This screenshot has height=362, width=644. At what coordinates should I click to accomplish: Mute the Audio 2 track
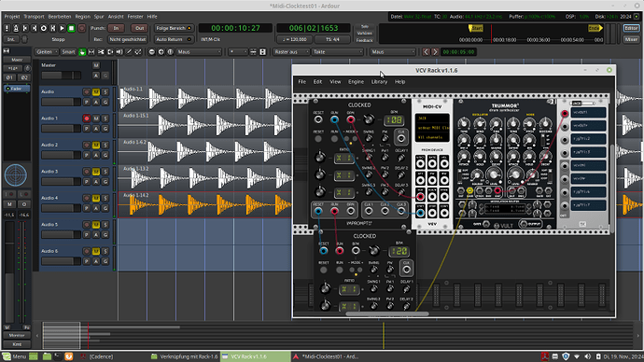tap(96, 145)
